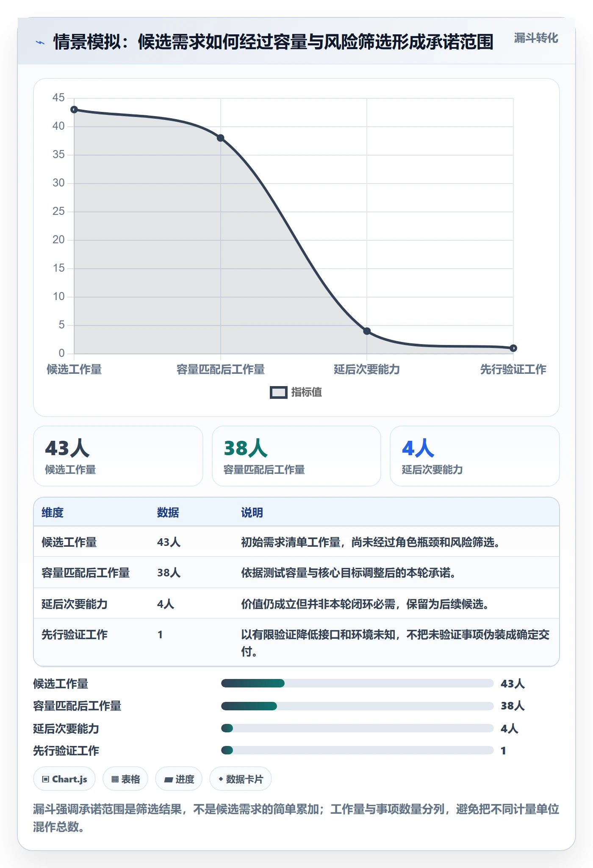Open the 4人 延后次要能力 stat card
Image resolution: width=593 pixels, height=868 pixels.
pos(475,456)
